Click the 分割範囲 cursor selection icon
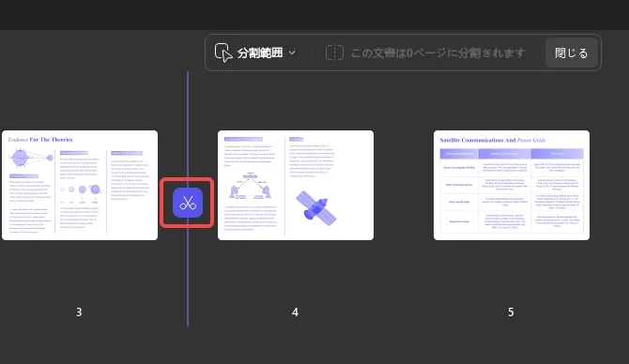Viewport: 629px width, 364px height. (223, 53)
